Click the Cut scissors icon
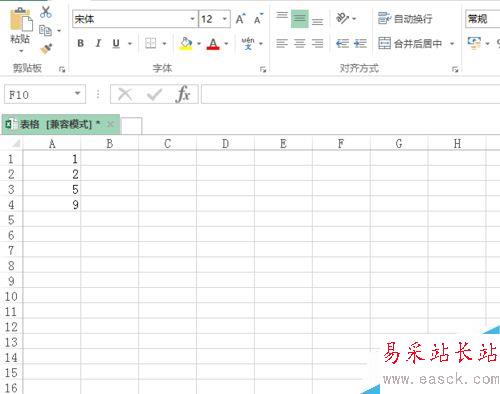The width and height of the screenshot is (500, 394). click(46, 12)
